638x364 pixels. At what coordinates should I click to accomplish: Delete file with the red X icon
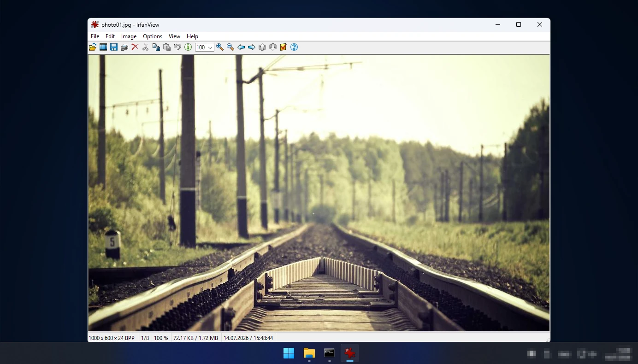pyautogui.click(x=135, y=47)
